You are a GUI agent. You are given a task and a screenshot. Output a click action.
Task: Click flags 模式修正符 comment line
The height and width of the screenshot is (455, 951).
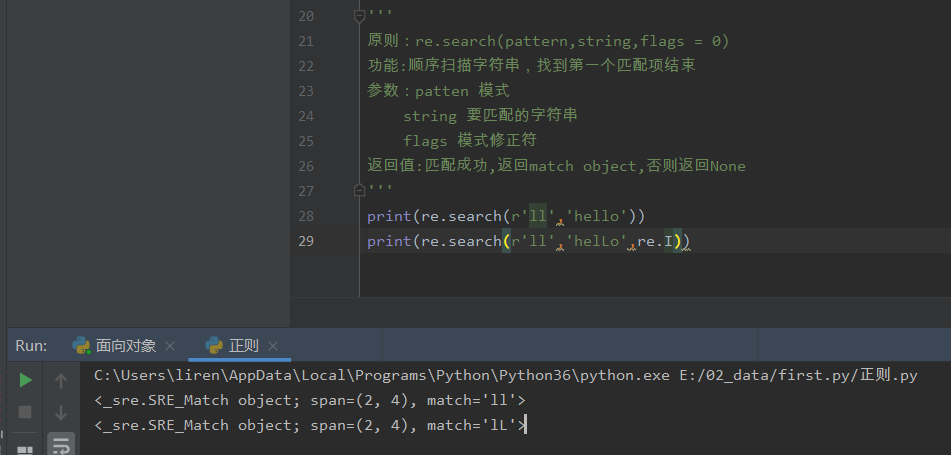[470, 141]
